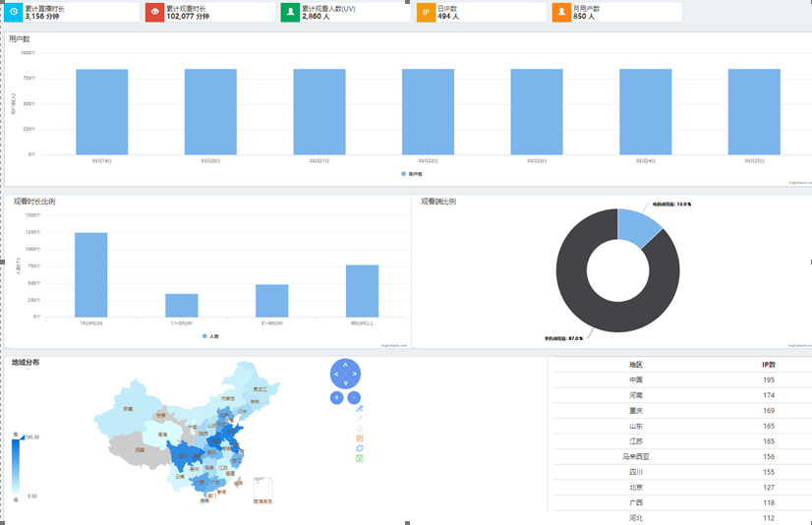Image resolution: width=812 pixels, height=525 pixels.
Task: Pan the map down with the down arrow
Action: 345,383
